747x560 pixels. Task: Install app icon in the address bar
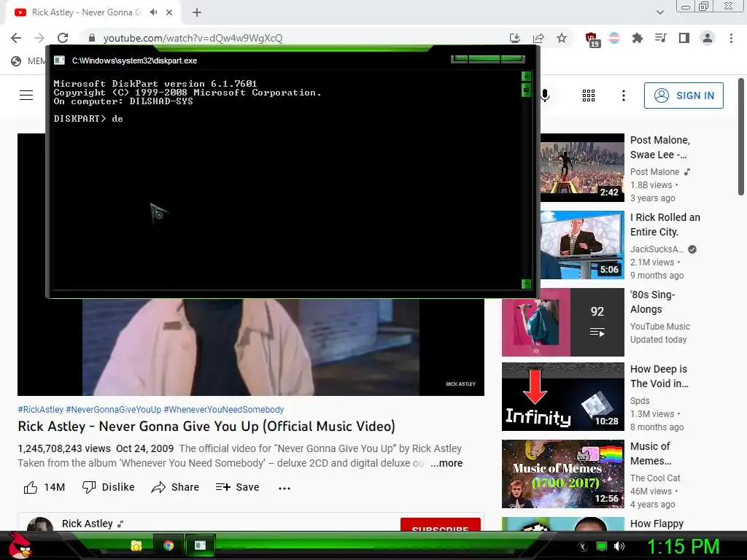pos(515,38)
